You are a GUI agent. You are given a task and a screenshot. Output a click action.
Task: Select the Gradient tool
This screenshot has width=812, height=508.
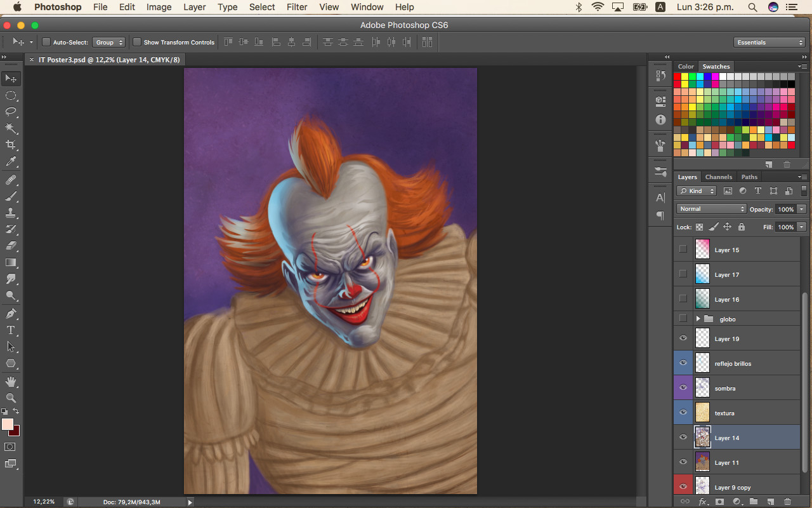tap(11, 262)
